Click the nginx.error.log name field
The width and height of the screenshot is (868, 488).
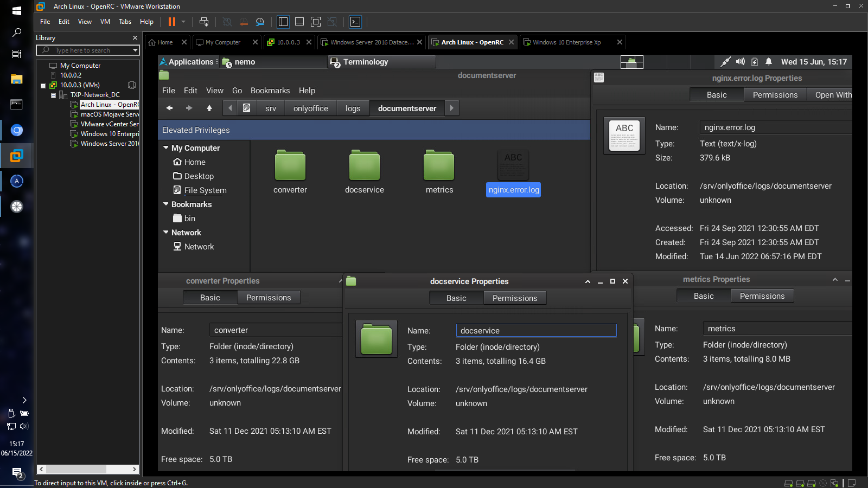tap(776, 127)
